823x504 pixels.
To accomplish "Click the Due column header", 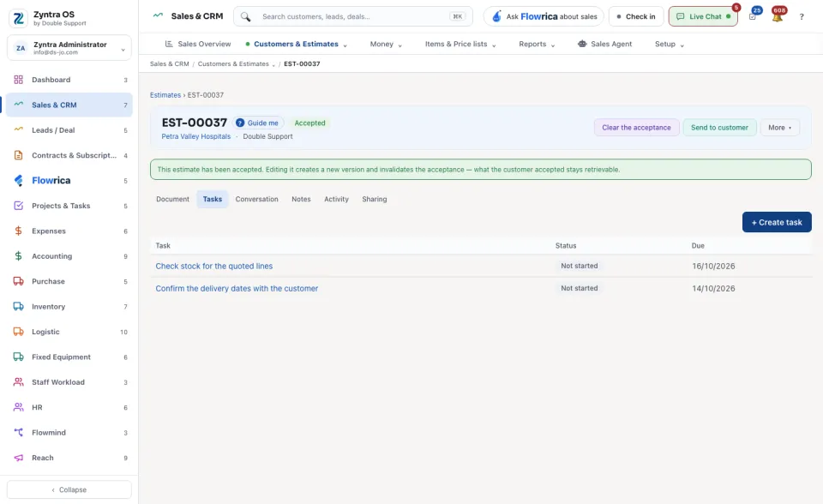I will click(x=698, y=246).
